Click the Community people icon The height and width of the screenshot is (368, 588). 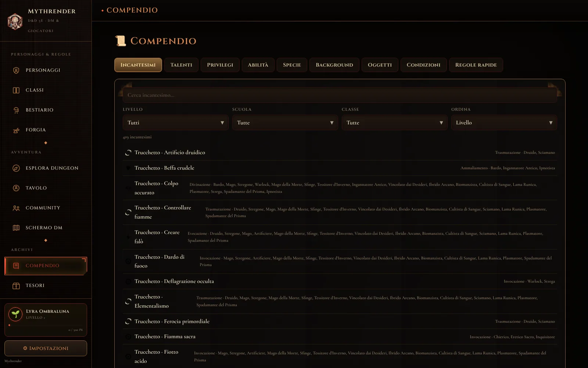(x=16, y=208)
